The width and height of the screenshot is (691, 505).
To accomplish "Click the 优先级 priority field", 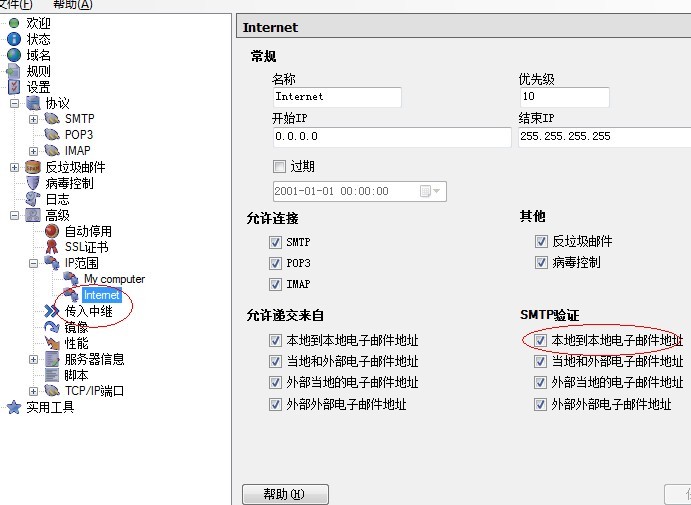I will click(565, 97).
